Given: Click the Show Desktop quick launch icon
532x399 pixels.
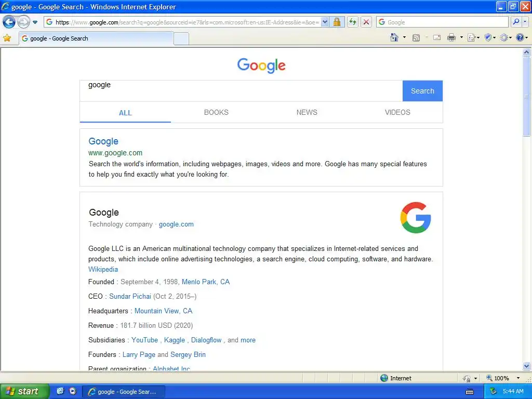Looking at the screenshot, I should pos(60,391).
